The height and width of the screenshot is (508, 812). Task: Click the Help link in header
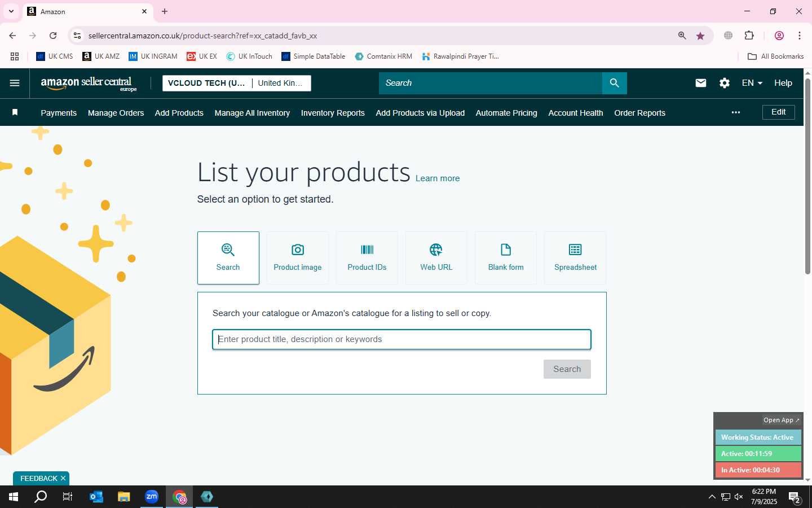(x=783, y=83)
